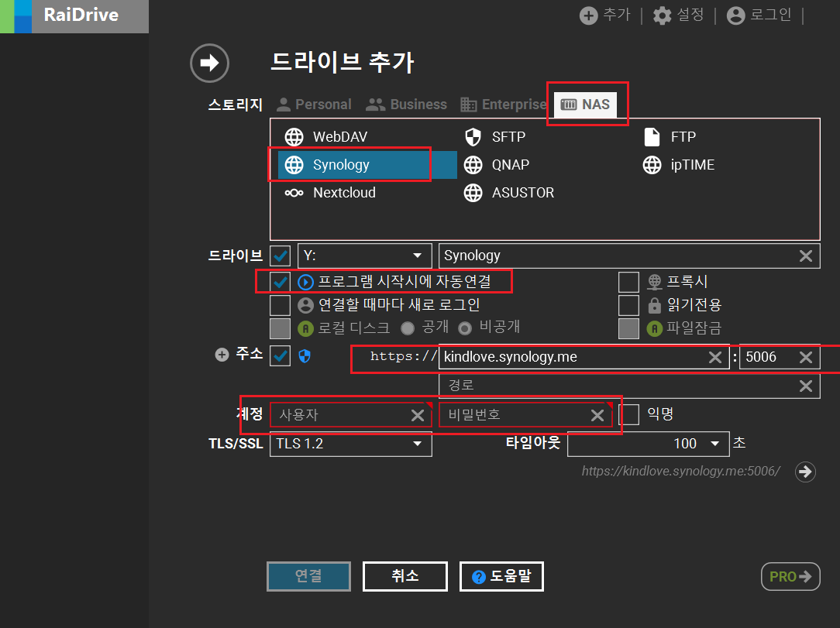Select the ASUSTOR globe icon

[x=473, y=193]
